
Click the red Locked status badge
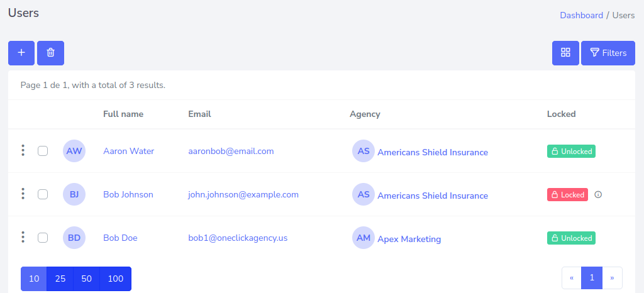(567, 195)
